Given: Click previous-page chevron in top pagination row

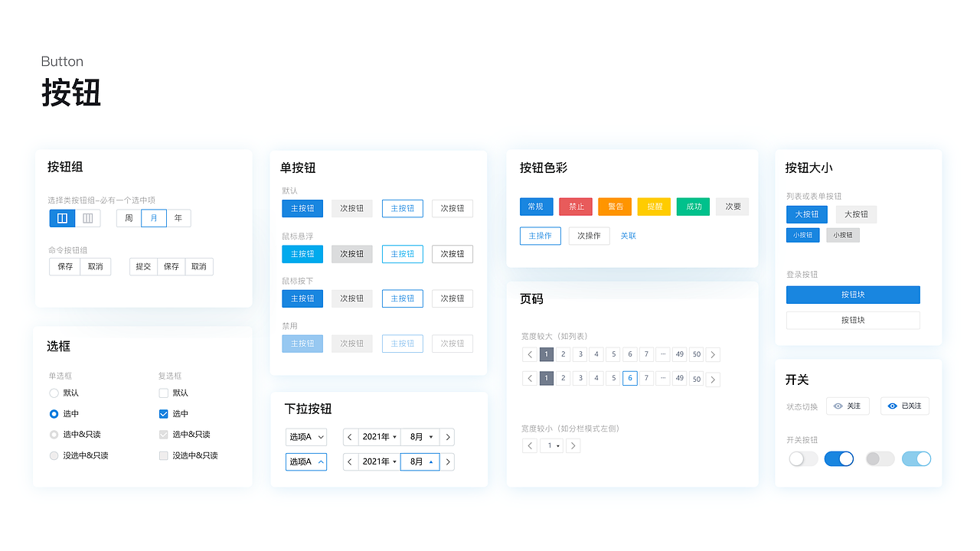Looking at the screenshot, I should pyautogui.click(x=529, y=354).
